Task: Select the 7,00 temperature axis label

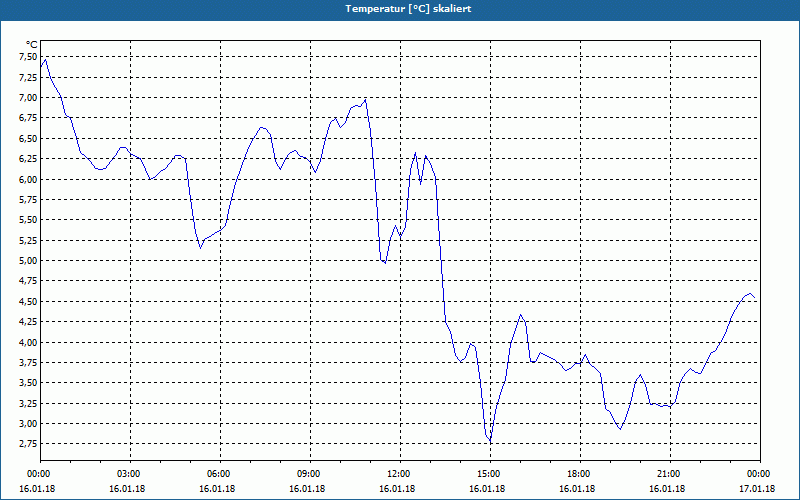Action: coord(28,97)
